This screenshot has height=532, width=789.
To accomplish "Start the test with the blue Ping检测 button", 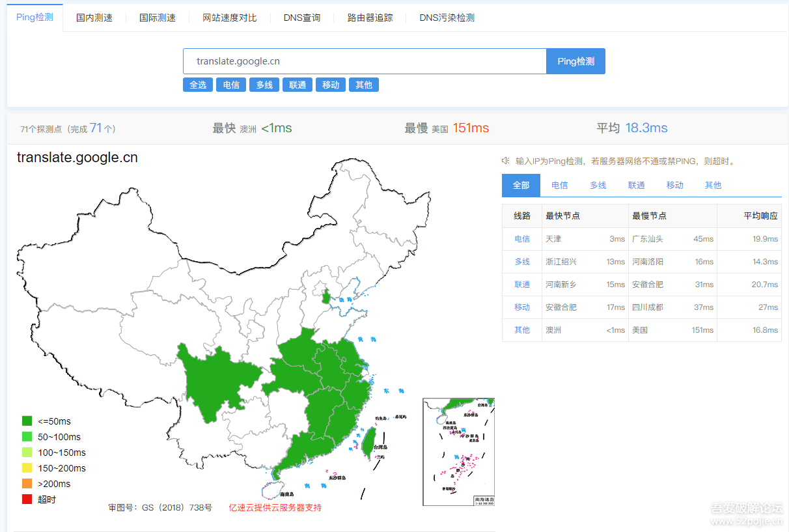I will 576,61.
